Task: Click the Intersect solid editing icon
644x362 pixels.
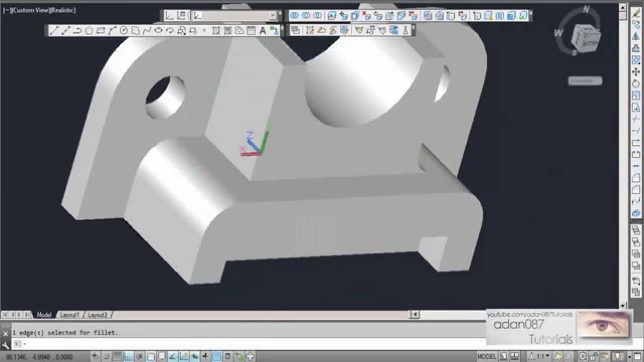Action: pos(317,16)
